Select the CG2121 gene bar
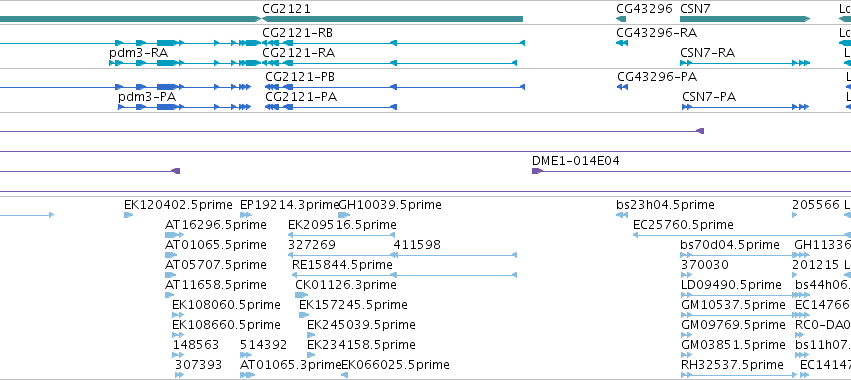The image size is (851, 380). tap(392, 19)
